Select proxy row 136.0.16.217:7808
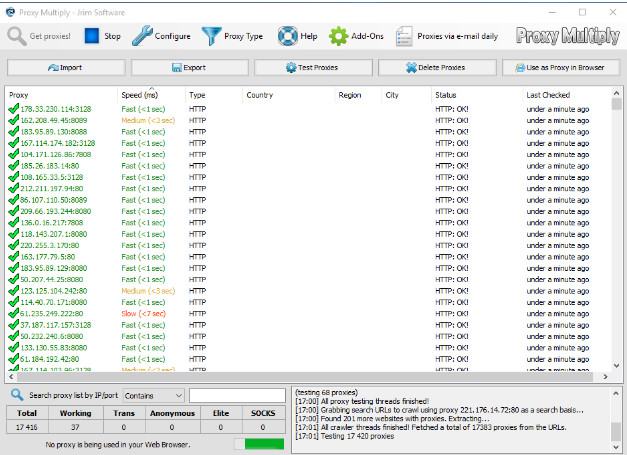627x455 pixels. click(309, 222)
